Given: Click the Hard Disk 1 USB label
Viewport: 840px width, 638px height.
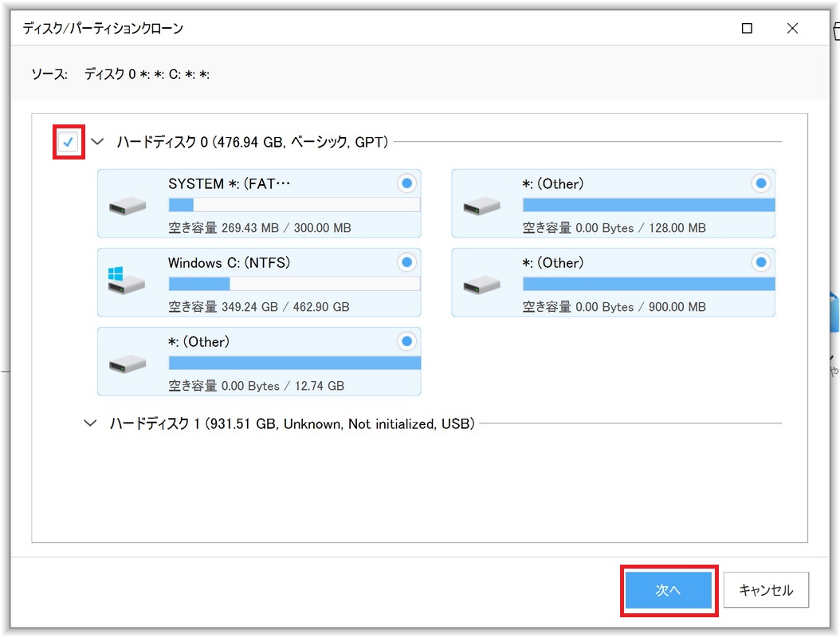Looking at the screenshot, I should [292, 423].
